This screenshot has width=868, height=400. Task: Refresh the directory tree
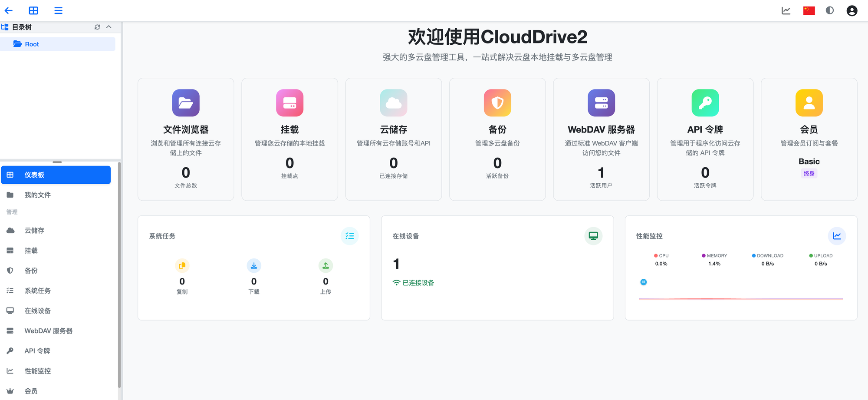(x=97, y=27)
